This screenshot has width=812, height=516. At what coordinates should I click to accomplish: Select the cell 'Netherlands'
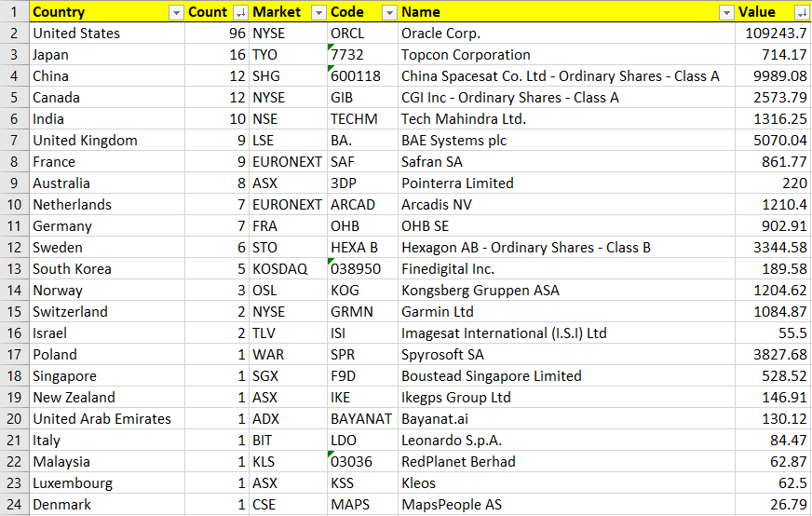pos(107,205)
